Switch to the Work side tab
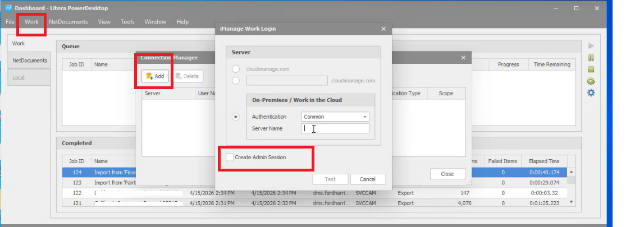Image resolution: width=644 pixels, height=227 pixels. [x=29, y=43]
